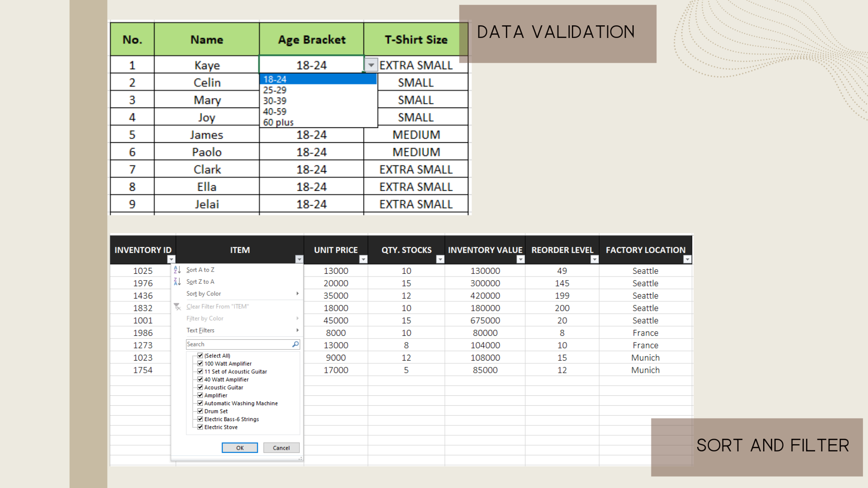Select Kaye's Age Bracket cell

(x=311, y=65)
